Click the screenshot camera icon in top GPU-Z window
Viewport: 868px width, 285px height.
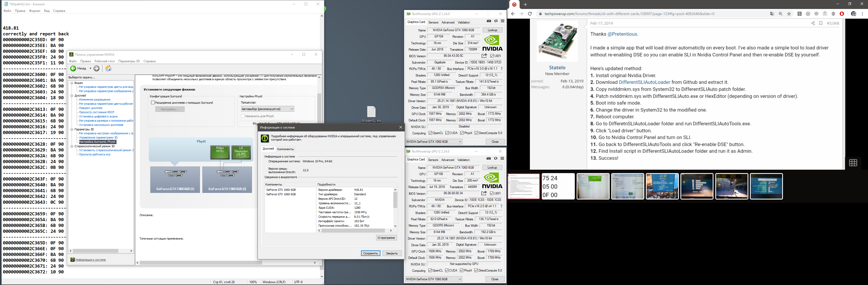click(x=489, y=21)
